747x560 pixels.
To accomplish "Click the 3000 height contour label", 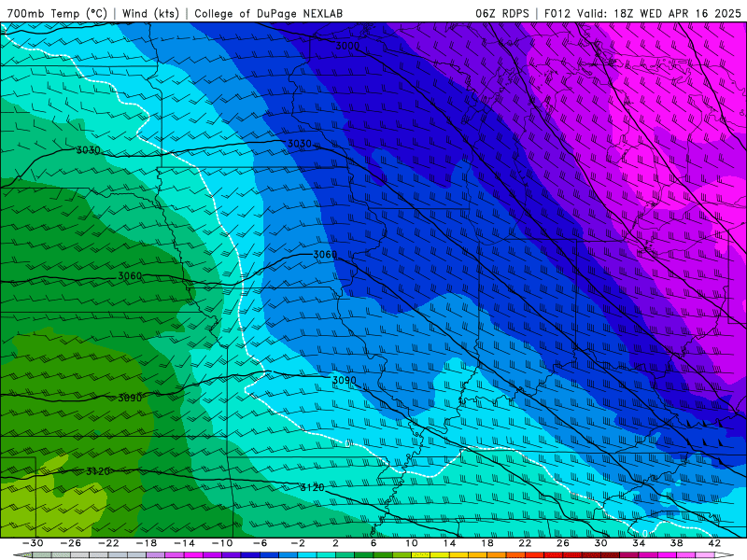I will (347, 46).
